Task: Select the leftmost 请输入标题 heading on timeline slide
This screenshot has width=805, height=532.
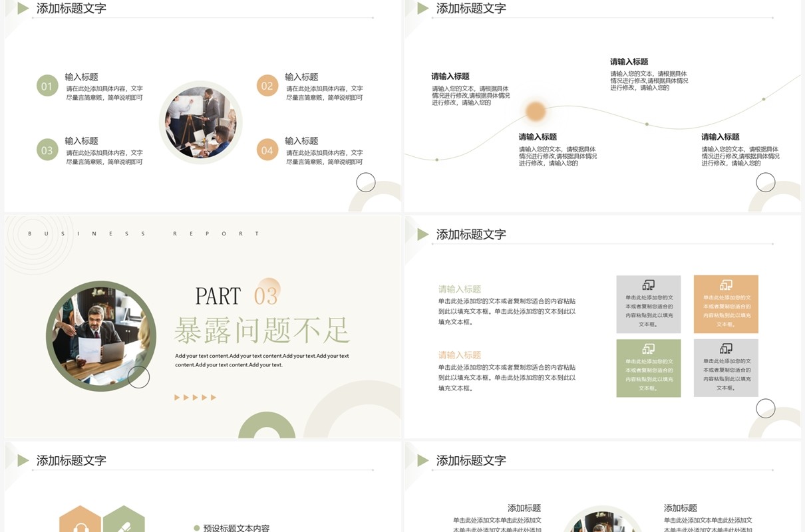Action: pyautogui.click(x=450, y=76)
